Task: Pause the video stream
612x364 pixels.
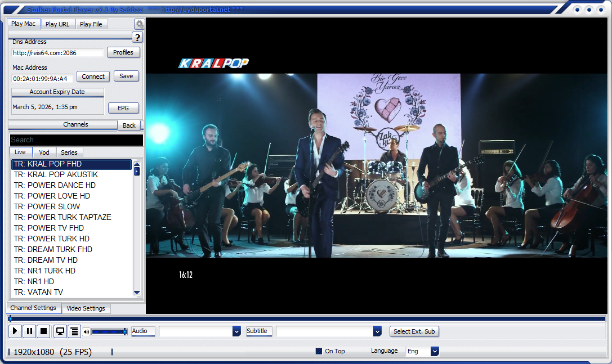Action: pos(29,331)
